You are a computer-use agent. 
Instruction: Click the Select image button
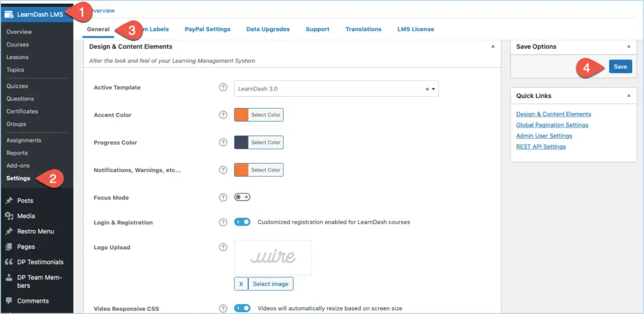tap(270, 284)
